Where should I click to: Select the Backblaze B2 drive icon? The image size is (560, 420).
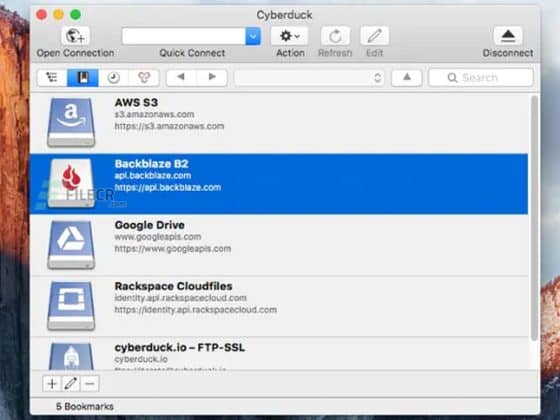pos(71,183)
